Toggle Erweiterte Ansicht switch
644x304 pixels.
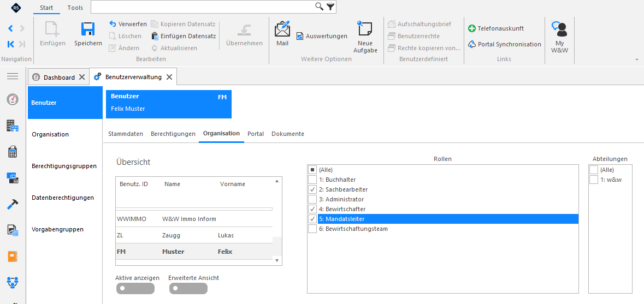click(188, 288)
